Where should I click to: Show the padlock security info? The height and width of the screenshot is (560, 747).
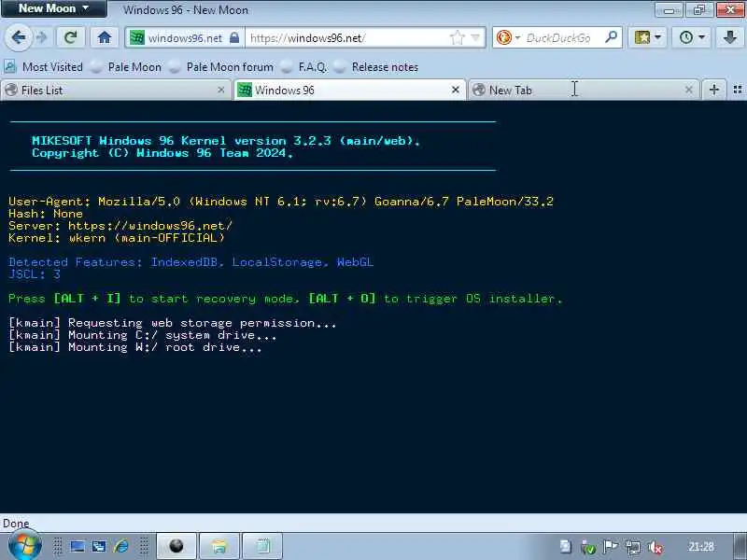234,37
